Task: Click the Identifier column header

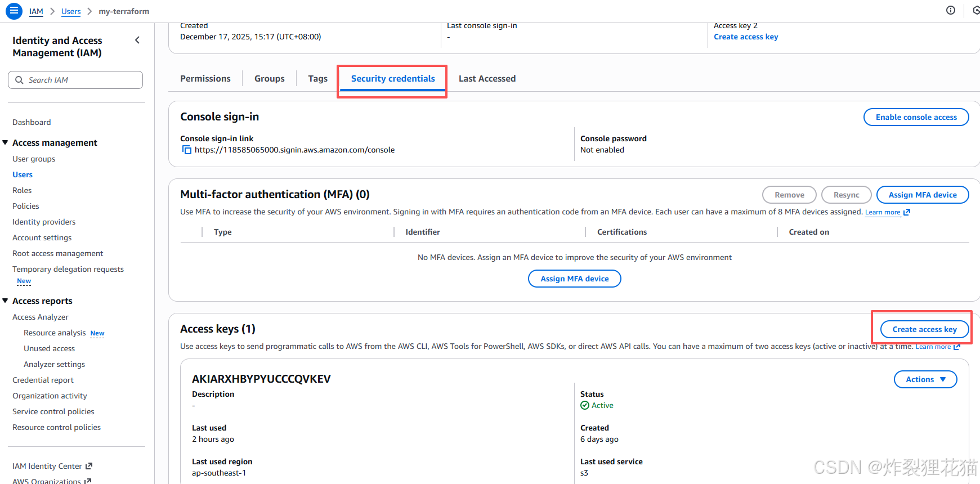Action: (423, 232)
